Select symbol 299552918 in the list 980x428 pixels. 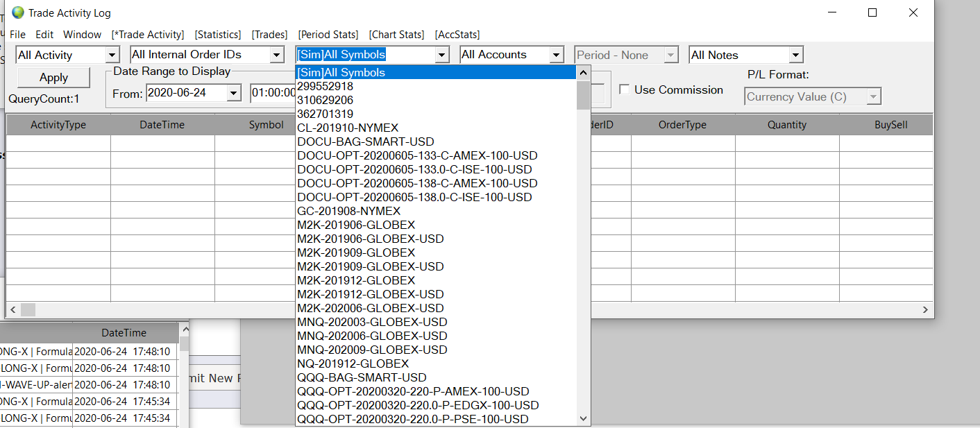pyautogui.click(x=436, y=86)
